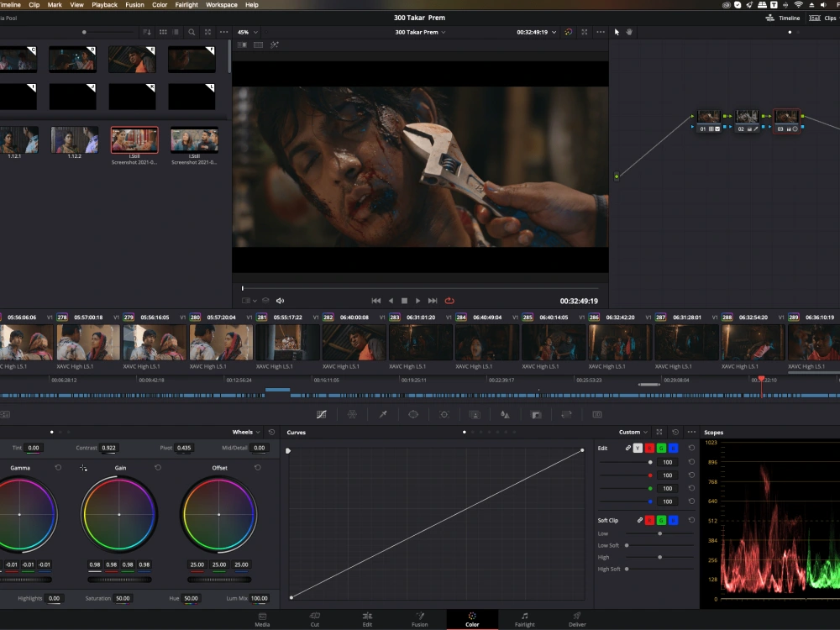Screen dimensions: 840x630
Task: Select clip 282 thumbnail in the timeline
Action: (x=354, y=343)
